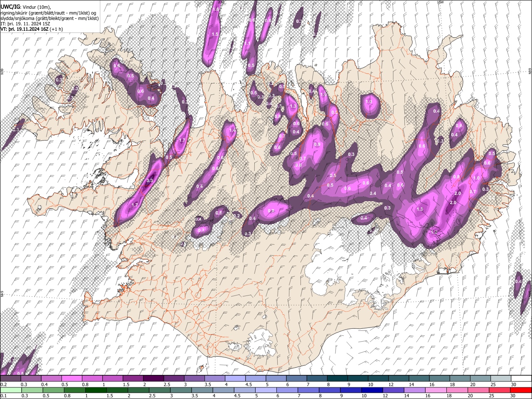Click the '0.2' label under the upper legend
532x399 pixels.
(x=3, y=384)
